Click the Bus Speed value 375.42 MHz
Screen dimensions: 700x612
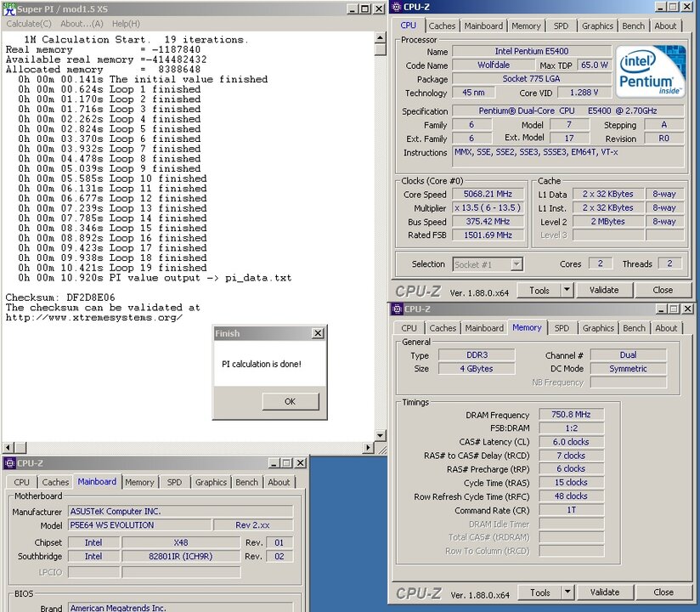click(488, 222)
